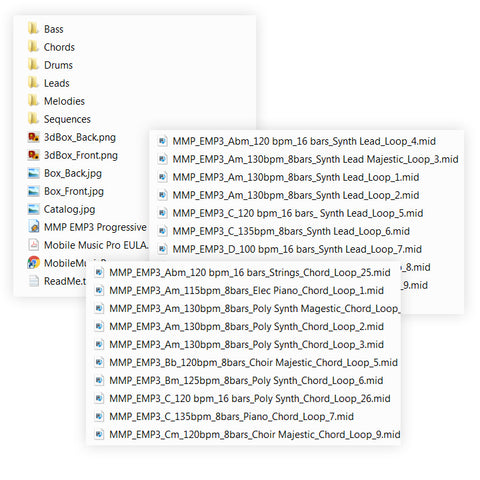This screenshot has height=480, width=480.
Task: Select the Drums folder icon
Action: [33, 65]
